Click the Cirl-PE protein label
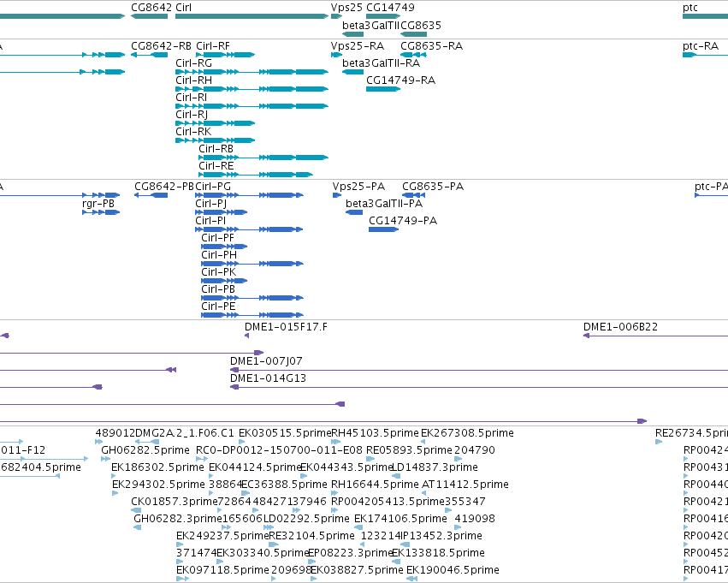This screenshot has height=583, width=728. pos(218,306)
